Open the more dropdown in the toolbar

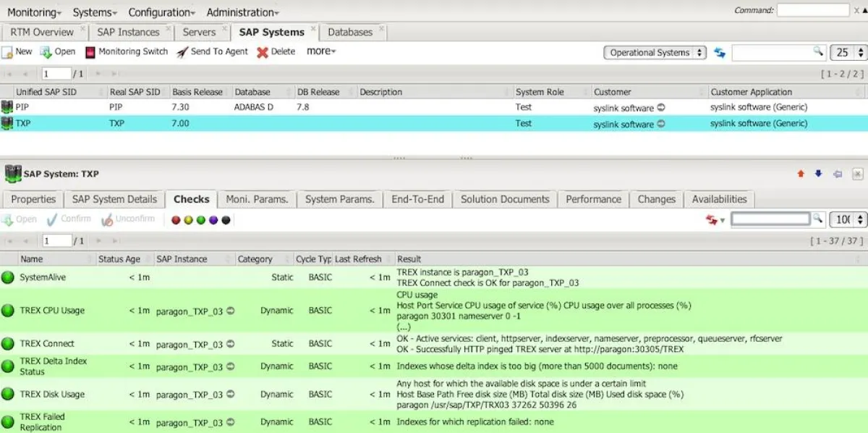point(320,51)
